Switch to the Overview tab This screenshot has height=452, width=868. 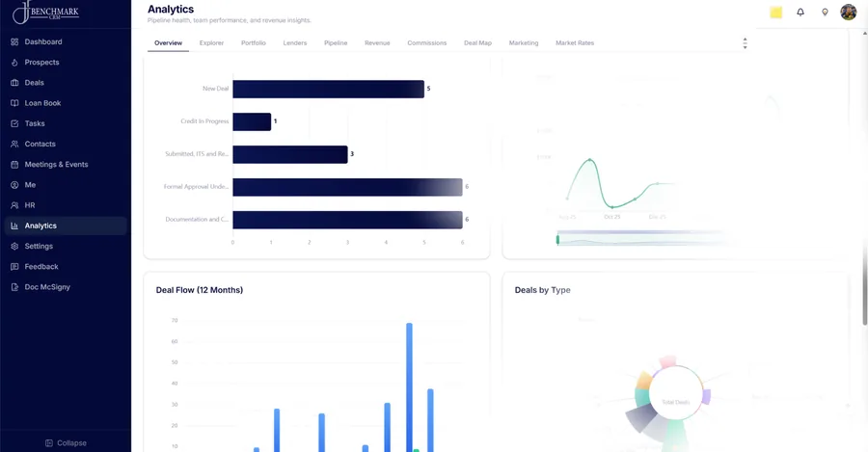coord(168,43)
